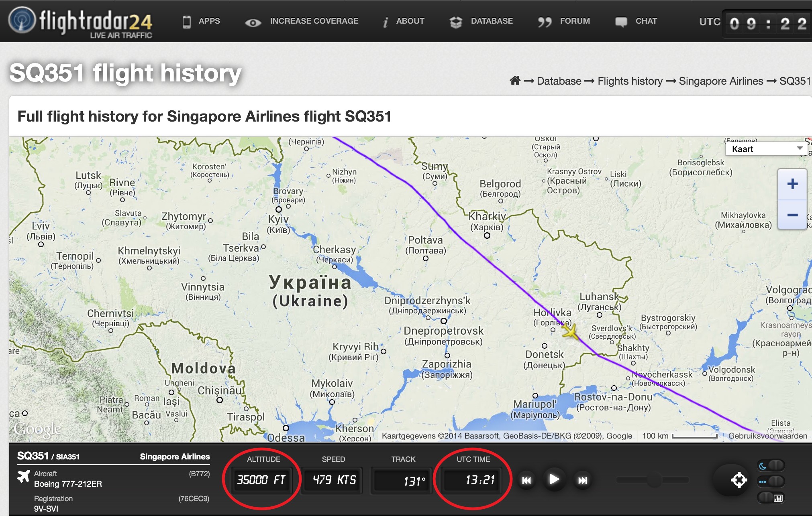Toggle the night mode moon switch
Image resolution: width=812 pixels, height=516 pixels.
771,465
